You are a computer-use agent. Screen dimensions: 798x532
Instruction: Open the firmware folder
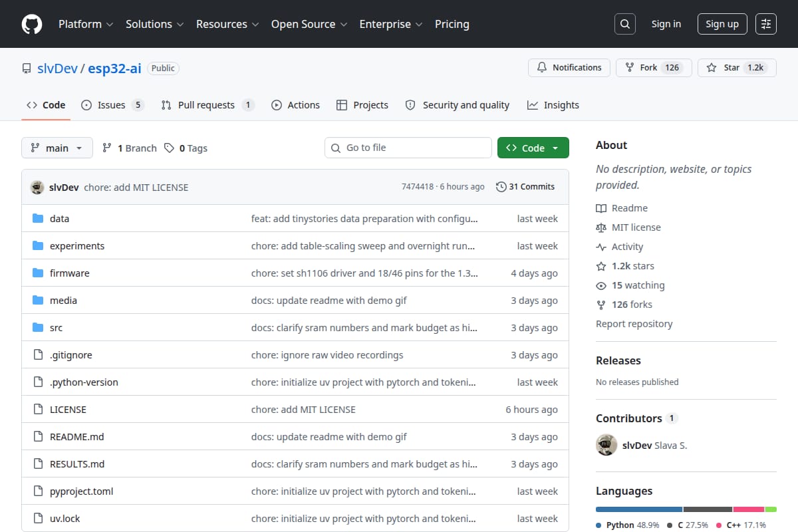(x=69, y=273)
